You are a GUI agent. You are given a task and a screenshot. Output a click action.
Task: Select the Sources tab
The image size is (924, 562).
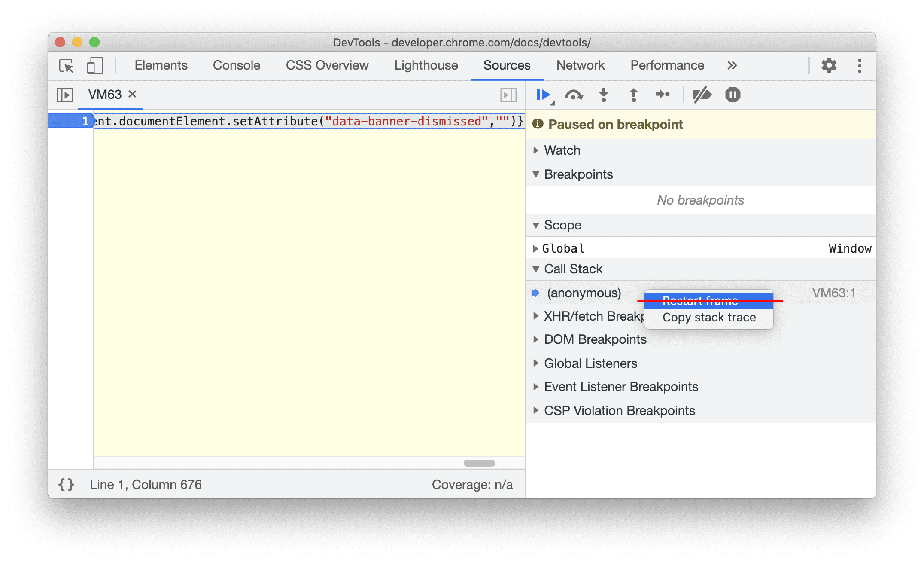[505, 65]
